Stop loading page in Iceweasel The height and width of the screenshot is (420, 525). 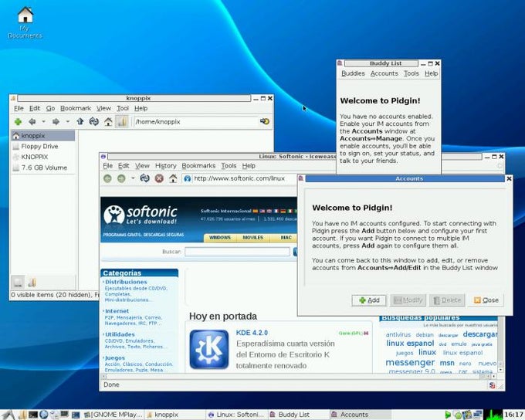click(x=159, y=178)
